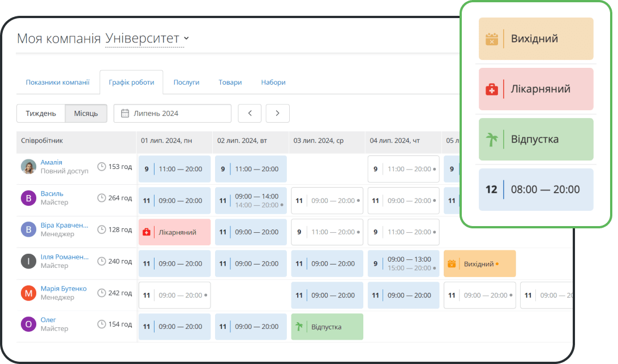Open Ілля Романен... employee profile link
Image resolution: width=618 pixels, height=364 pixels.
(65, 257)
